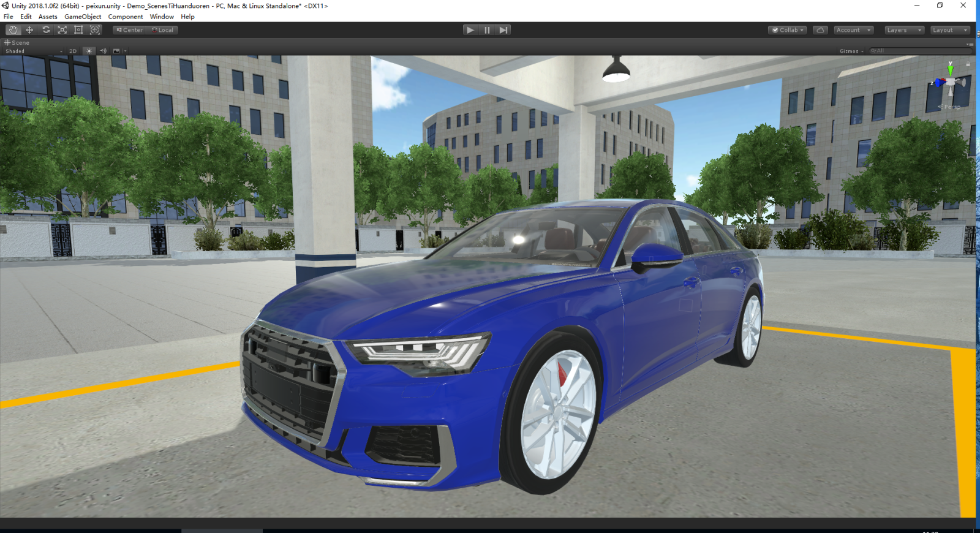
Task: Click the Local handle rotation button
Action: (x=163, y=30)
